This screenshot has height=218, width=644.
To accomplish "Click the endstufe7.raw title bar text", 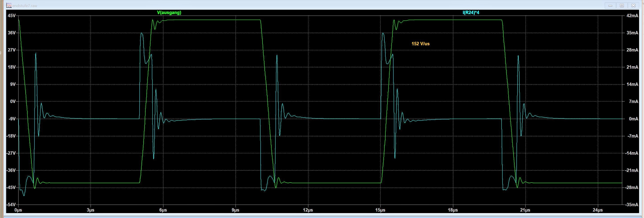I will [24, 6].
